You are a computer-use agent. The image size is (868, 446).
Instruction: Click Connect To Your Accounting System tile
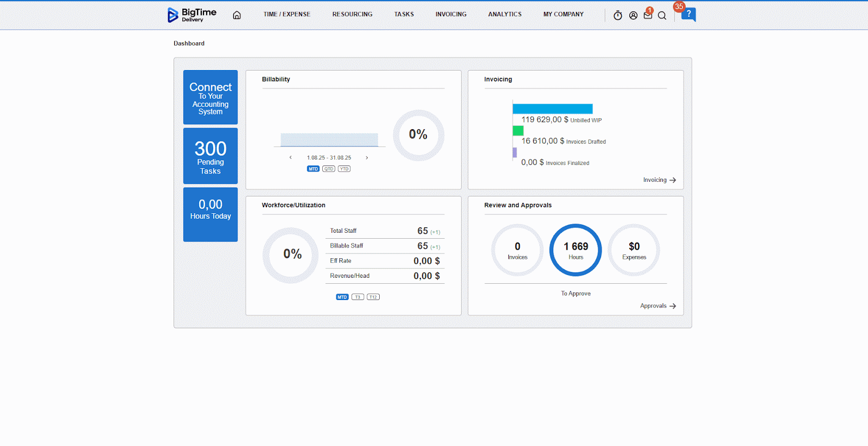click(210, 97)
